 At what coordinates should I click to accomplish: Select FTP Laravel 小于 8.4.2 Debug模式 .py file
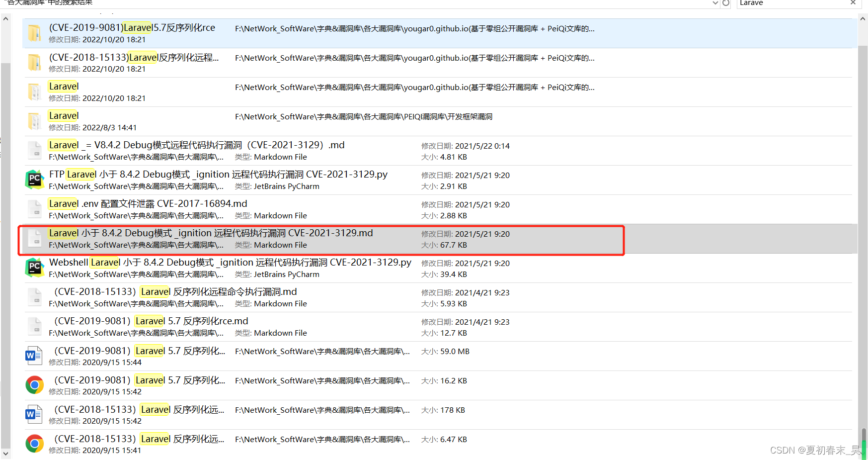[x=218, y=175]
